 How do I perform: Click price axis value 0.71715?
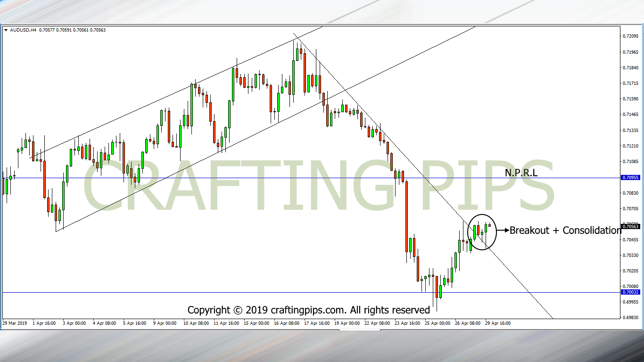pos(630,83)
